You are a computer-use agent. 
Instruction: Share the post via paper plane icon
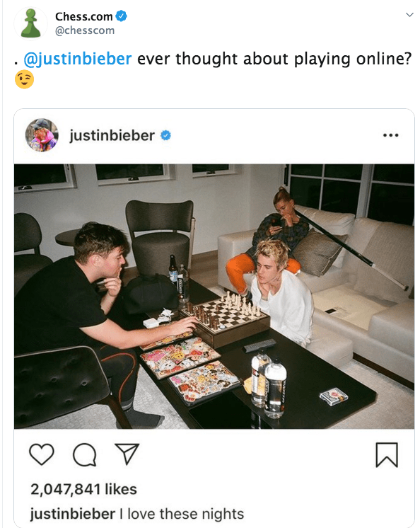(127, 454)
